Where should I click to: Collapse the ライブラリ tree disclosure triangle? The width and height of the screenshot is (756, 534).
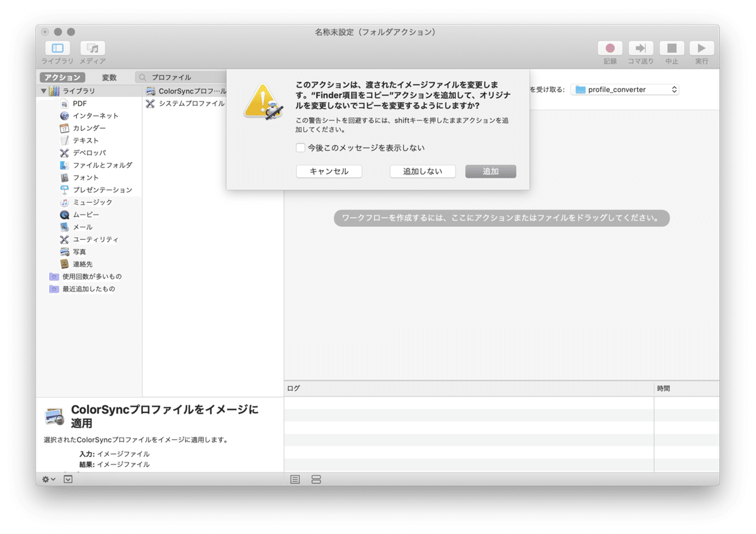[43, 91]
